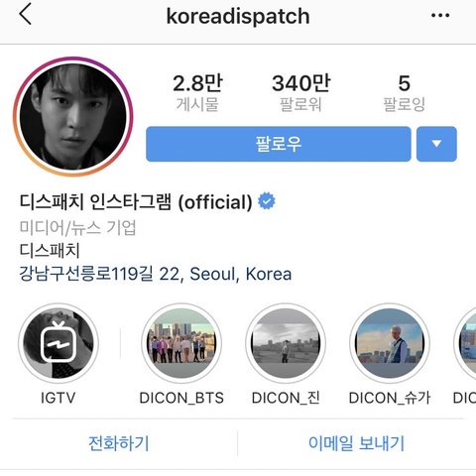476x476 pixels.
Task: Open the DICON_BTS story highlight
Action: [181, 343]
